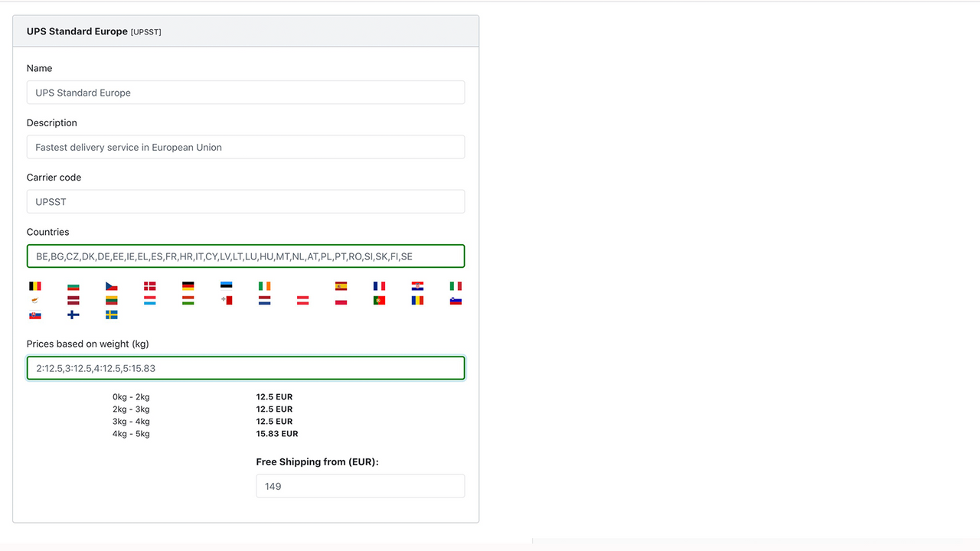Click the Free Shipping from (EUR) label
The width and height of the screenshot is (980, 551).
pyautogui.click(x=318, y=462)
